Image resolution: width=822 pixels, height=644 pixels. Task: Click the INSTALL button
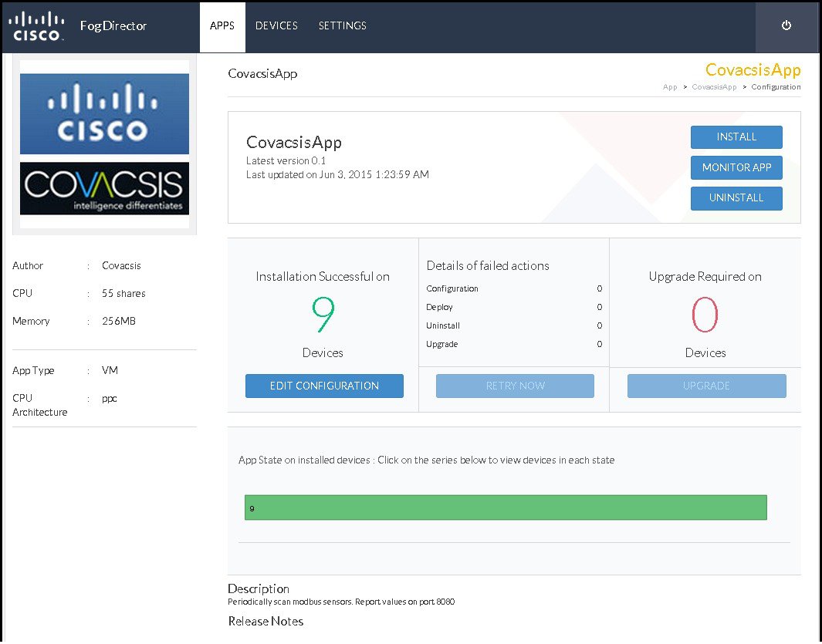click(736, 137)
